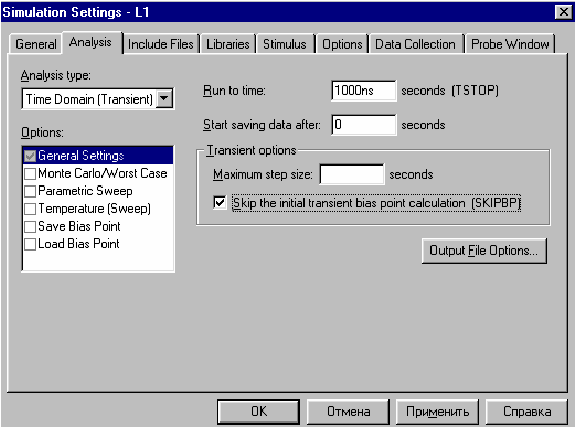Click the Отмена button
The height and width of the screenshot is (427, 575).
pos(348,412)
